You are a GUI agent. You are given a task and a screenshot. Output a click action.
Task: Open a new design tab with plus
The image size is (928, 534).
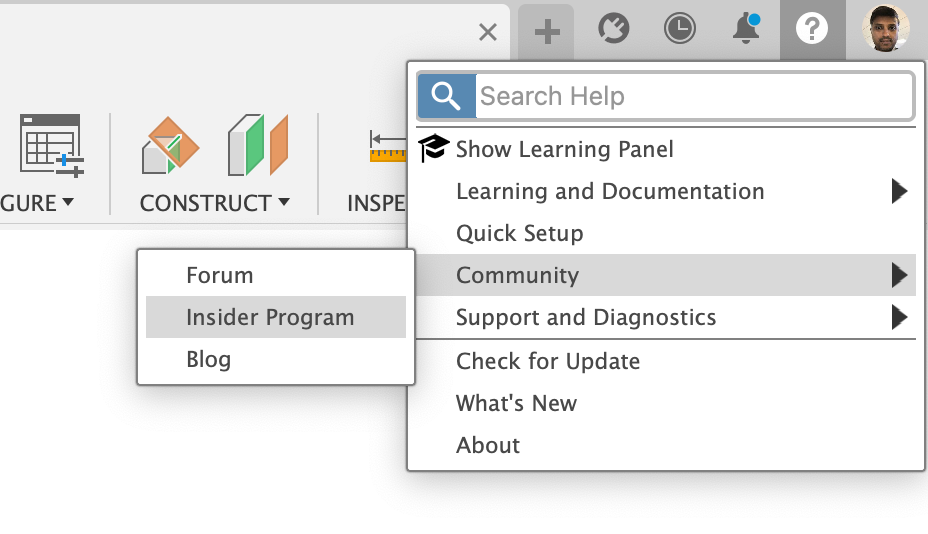click(547, 31)
